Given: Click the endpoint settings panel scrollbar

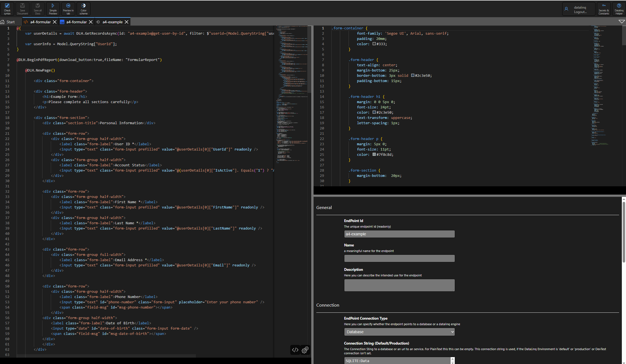Looking at the screenshot, I should point(624,232).
